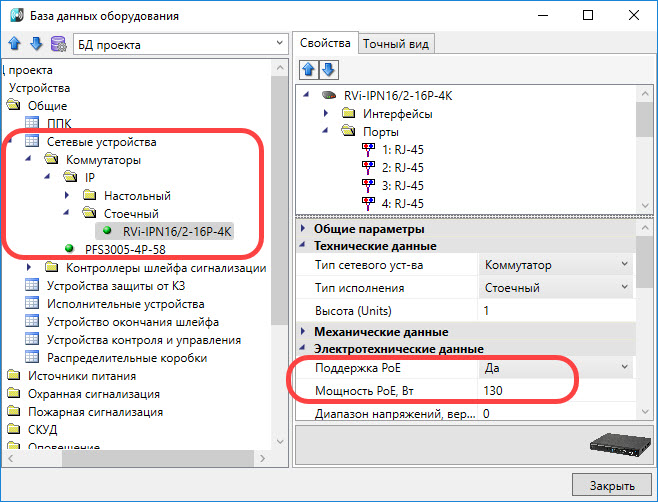Viewport: 658px width, 502px height.
Task: Select Устройство окончания шлейфа item
Action: [133, 322]
